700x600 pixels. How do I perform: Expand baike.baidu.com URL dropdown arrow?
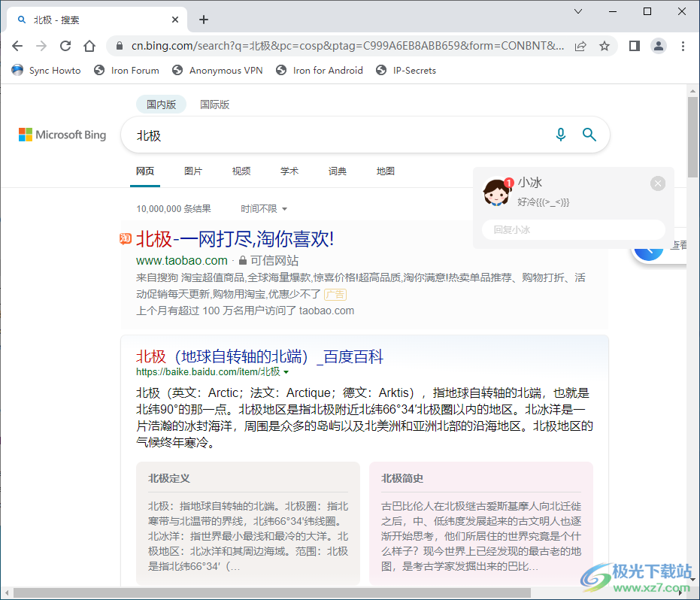point(286,372)
